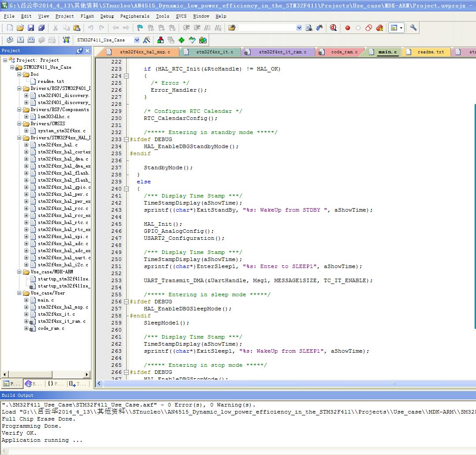Open window layout dropdown arrow

(x=401, y=28)
